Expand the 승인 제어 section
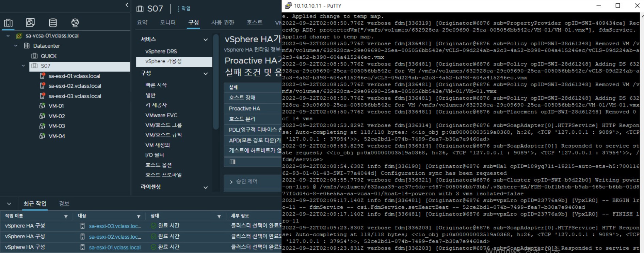Image resolution: width=644 pixels, height=253 pixels. (231, 182)
